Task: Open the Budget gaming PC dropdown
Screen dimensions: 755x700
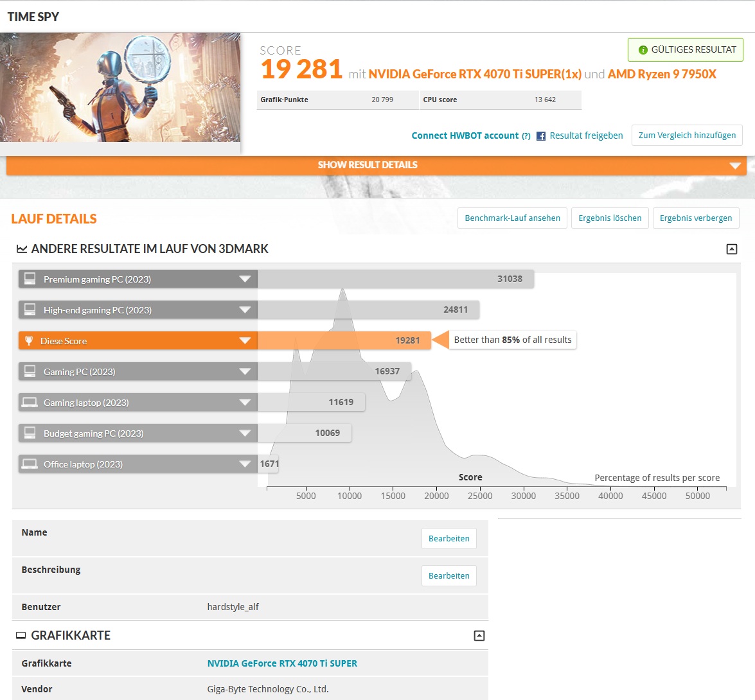Action: (x=245, y=433)
